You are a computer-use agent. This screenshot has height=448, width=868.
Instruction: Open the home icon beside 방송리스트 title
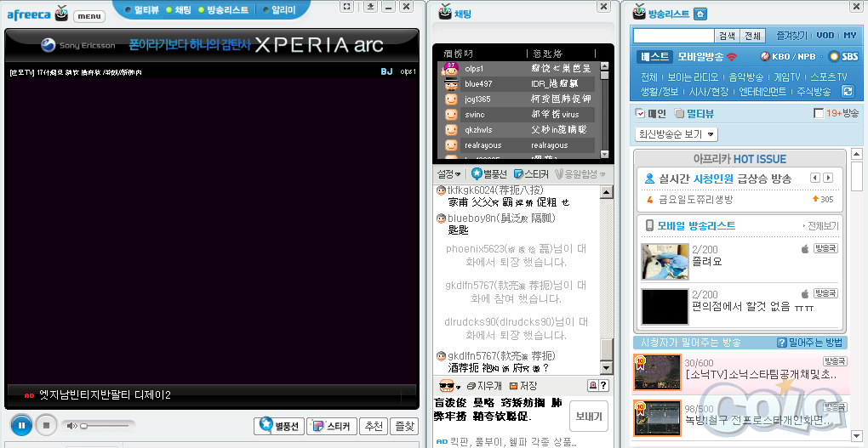700,14
